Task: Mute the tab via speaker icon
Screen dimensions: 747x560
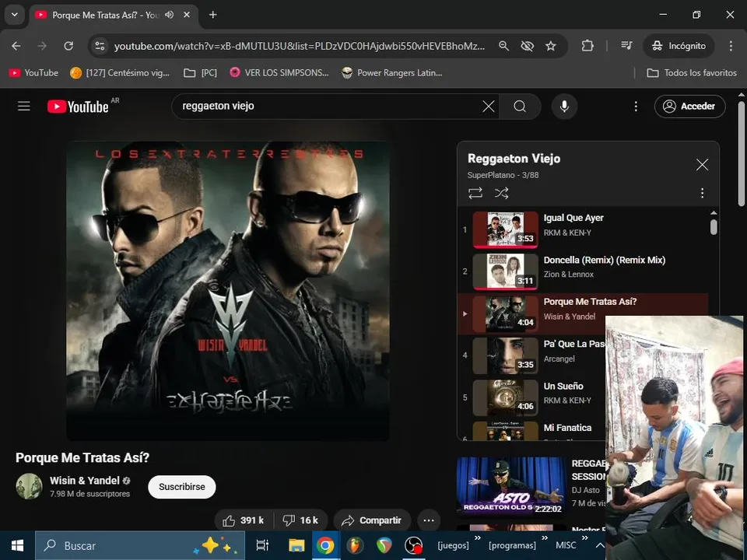Action: pyautogui.click(x=169, y=15)
